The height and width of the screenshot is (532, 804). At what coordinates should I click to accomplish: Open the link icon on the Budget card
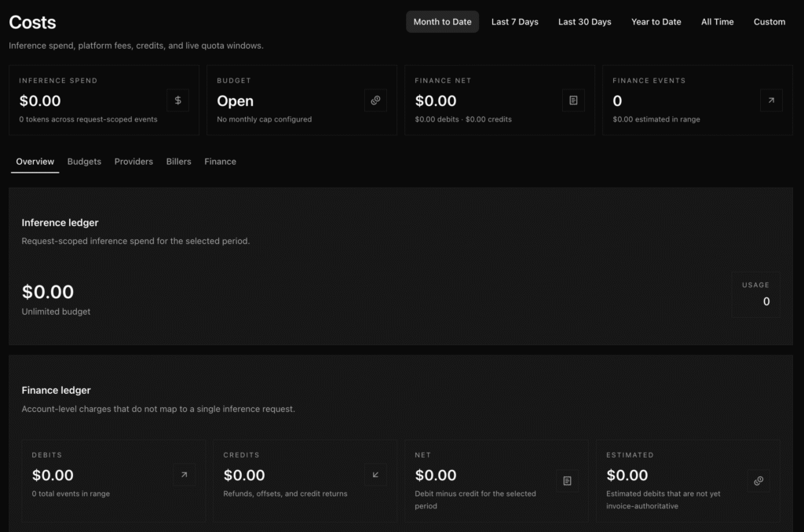coord(375,100)
